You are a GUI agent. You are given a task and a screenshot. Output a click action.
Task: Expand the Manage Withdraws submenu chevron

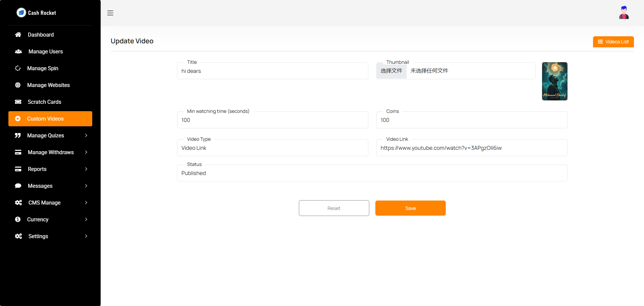tap(86, 152)
